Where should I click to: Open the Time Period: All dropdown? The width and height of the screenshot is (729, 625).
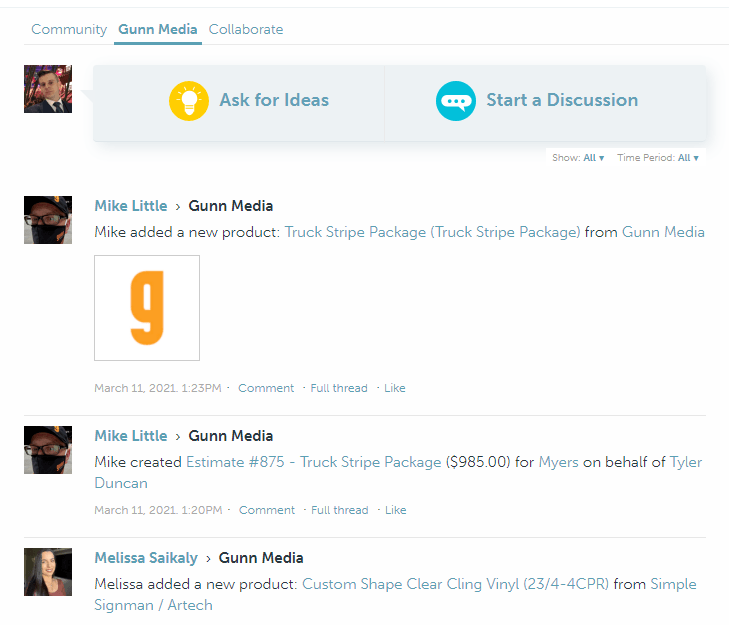(658, 158)
